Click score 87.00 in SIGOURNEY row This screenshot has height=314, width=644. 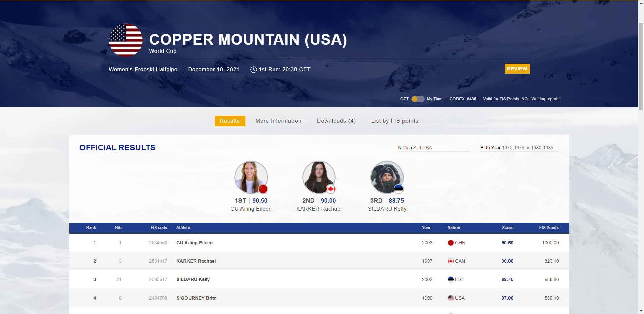[x=507, y=298]
